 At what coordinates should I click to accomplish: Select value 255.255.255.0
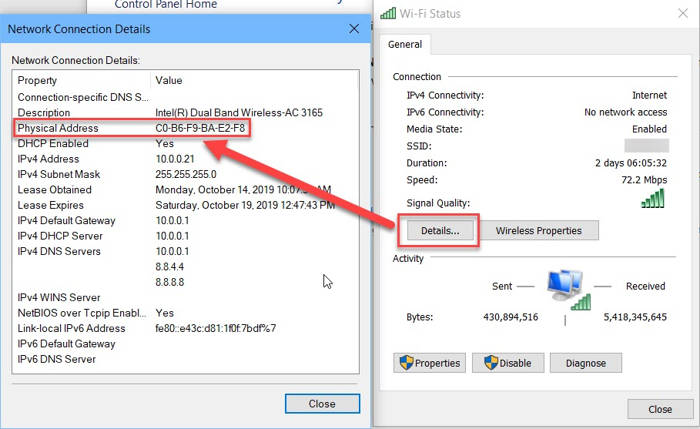[186, 175]
